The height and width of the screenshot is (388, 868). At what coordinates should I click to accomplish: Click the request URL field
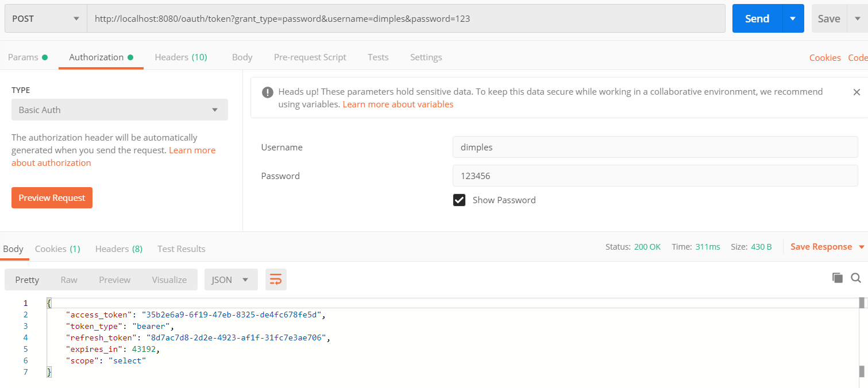pos(406,18)
